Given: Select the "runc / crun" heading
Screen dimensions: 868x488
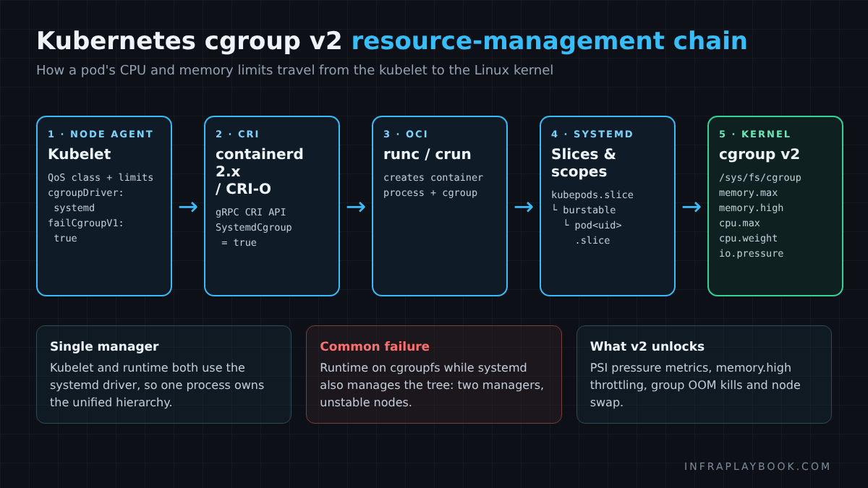Looking at the screenshot, I should coord(427,154).
